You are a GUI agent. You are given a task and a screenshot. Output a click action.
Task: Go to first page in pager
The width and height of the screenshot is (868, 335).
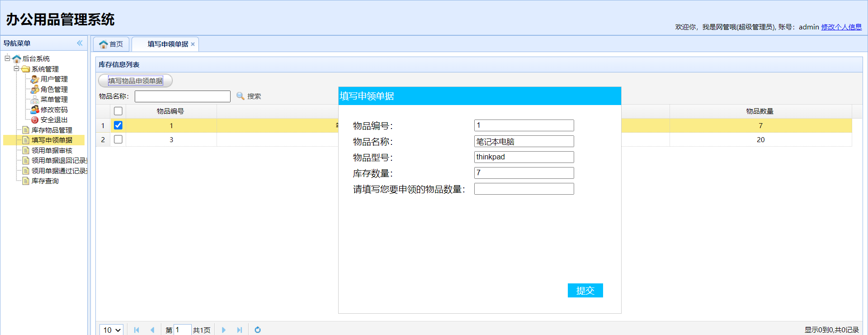pyautogui.click(x=137, y=330)
